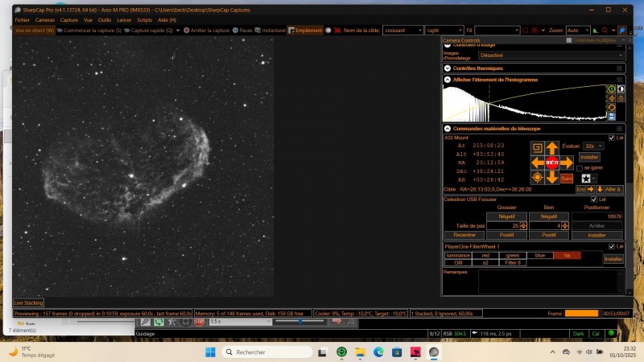This screenshot has width=644, height=362.
Task: Open Microsoft Edge from the taskbar
Action: click(x=378, y=352)
